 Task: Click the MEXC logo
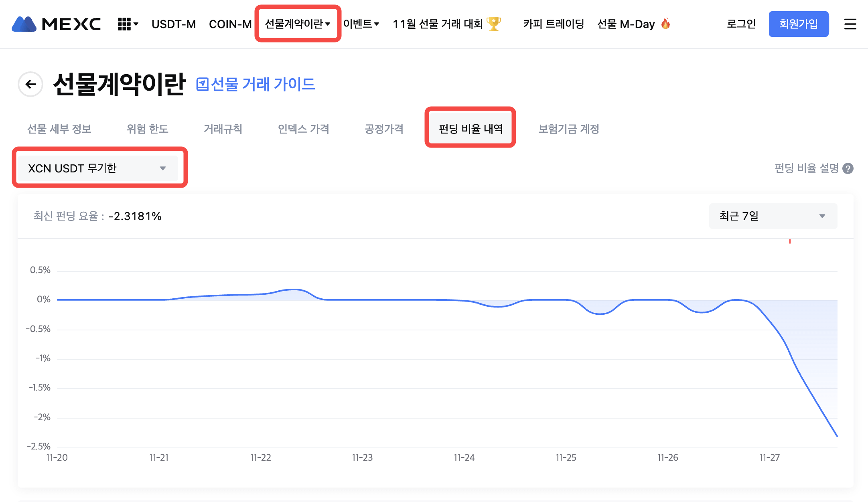56,24
